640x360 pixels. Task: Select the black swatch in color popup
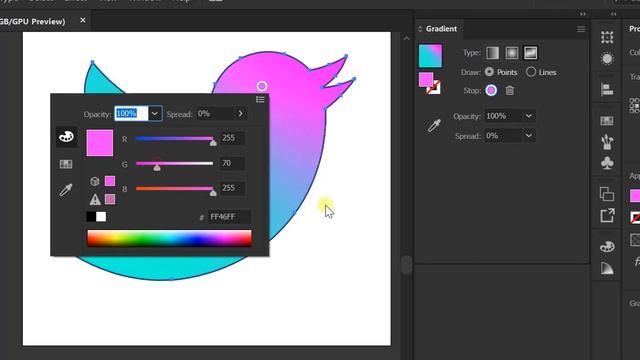pyautogui.click(x=91, y=217)
